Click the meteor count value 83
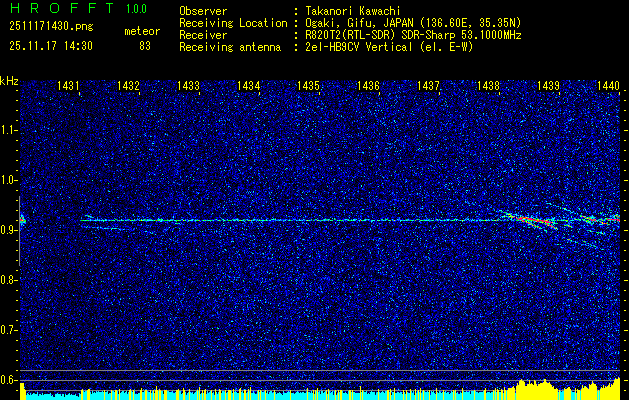The height and width of the screenshot is (400, 629). 145,46
